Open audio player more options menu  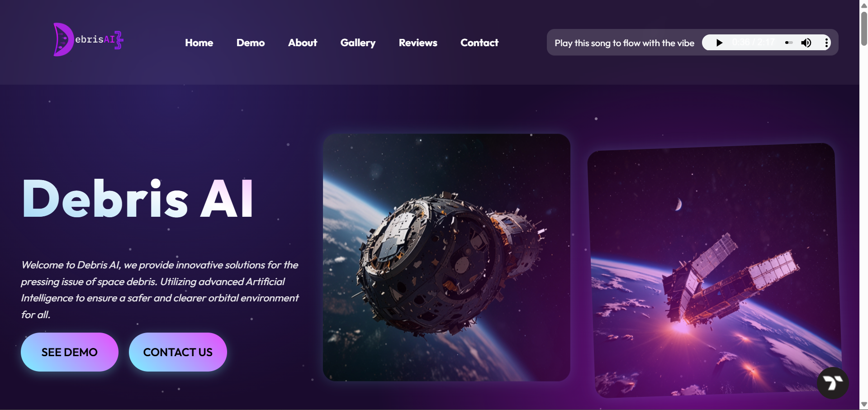click(x=826, y=43)
